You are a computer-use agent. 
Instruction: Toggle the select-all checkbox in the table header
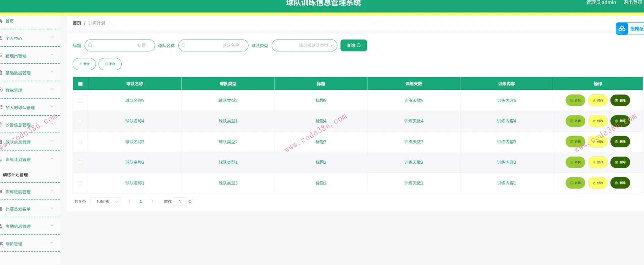80,84
